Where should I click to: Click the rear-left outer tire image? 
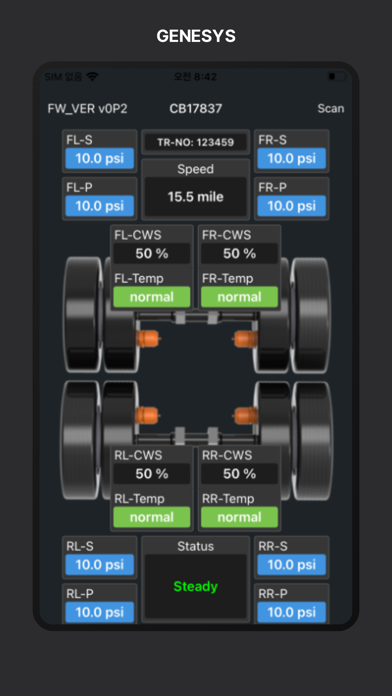coord(80,441)
